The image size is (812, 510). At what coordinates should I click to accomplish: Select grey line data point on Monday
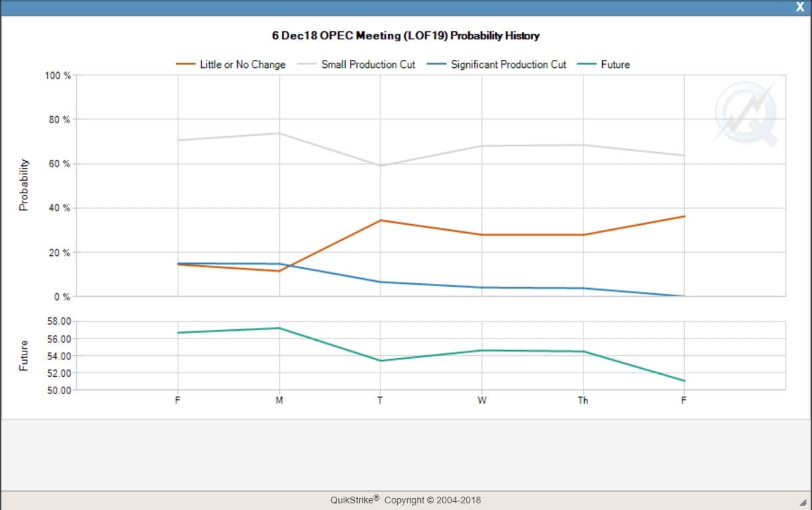click(279, 133)
